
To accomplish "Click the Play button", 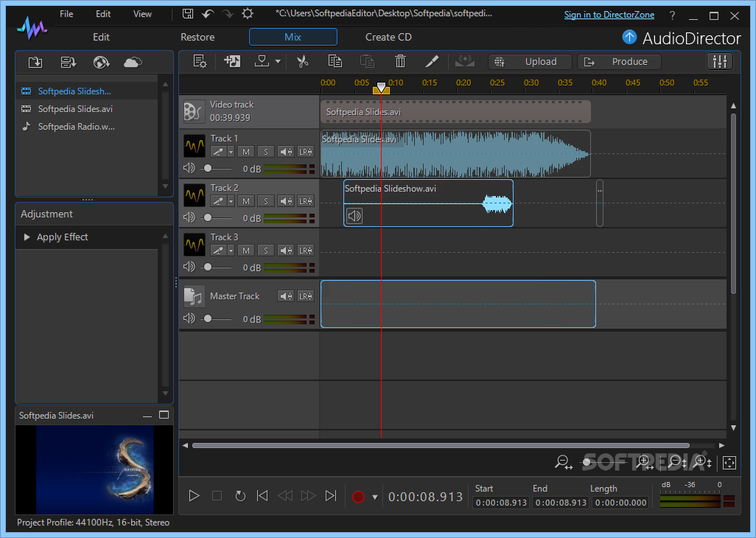I will (x=194, y=495).
